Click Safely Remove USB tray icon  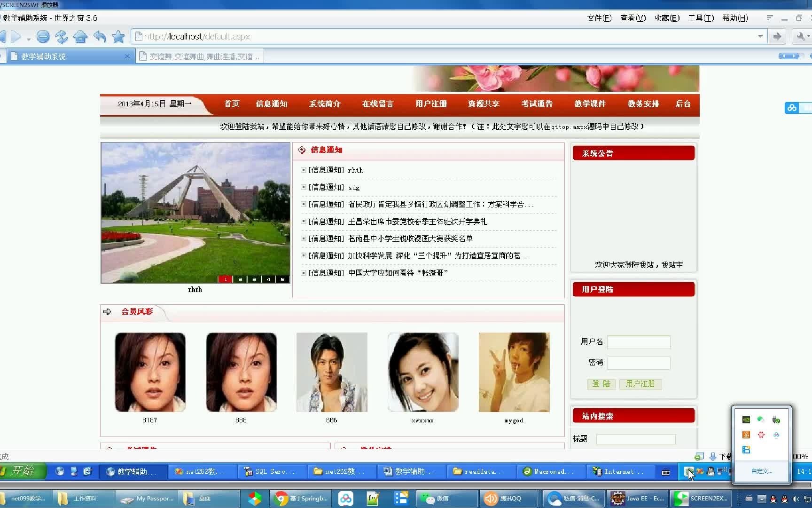click(x=776, y=419)
